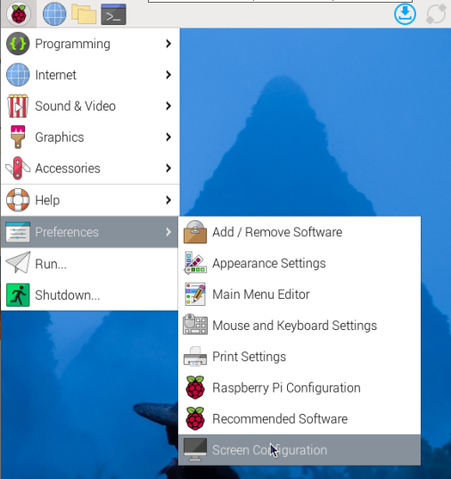Open the File Manager folders icon
451x479 pixels.
(84, 14)
